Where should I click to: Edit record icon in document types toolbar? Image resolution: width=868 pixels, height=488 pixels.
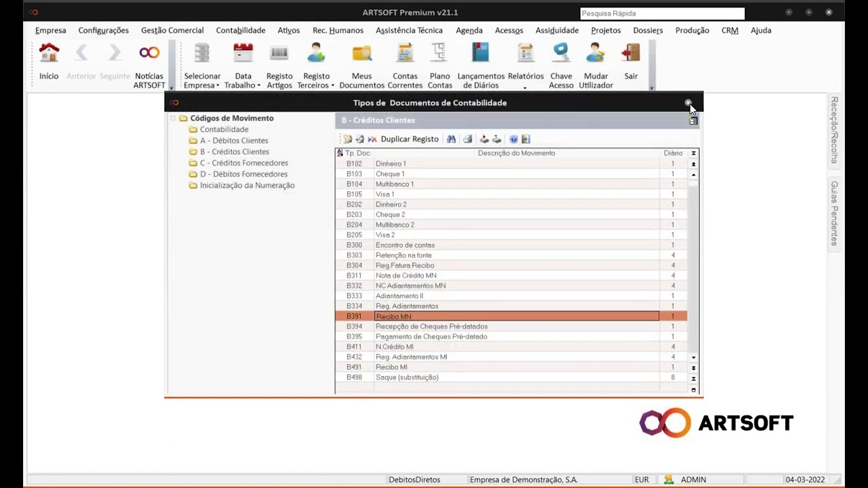pos(359,139)
